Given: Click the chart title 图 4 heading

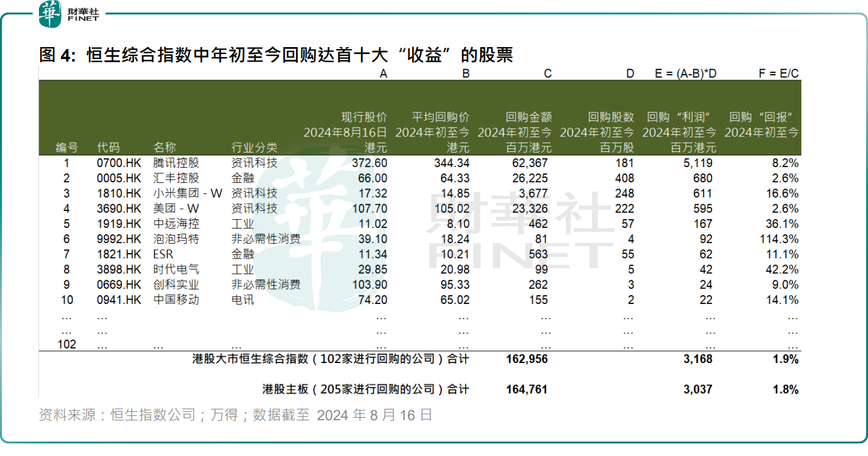Looking at the screenshot, I should (276, 55).
